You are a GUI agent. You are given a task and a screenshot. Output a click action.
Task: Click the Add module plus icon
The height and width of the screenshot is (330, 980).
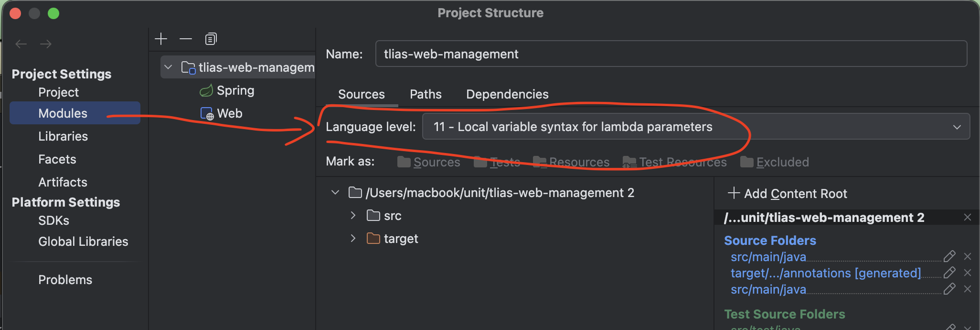161,39
